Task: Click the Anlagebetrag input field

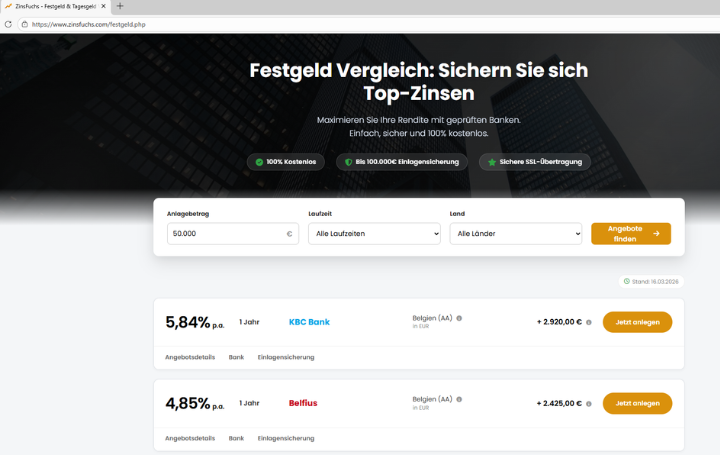Action: [x=226, y=234]
